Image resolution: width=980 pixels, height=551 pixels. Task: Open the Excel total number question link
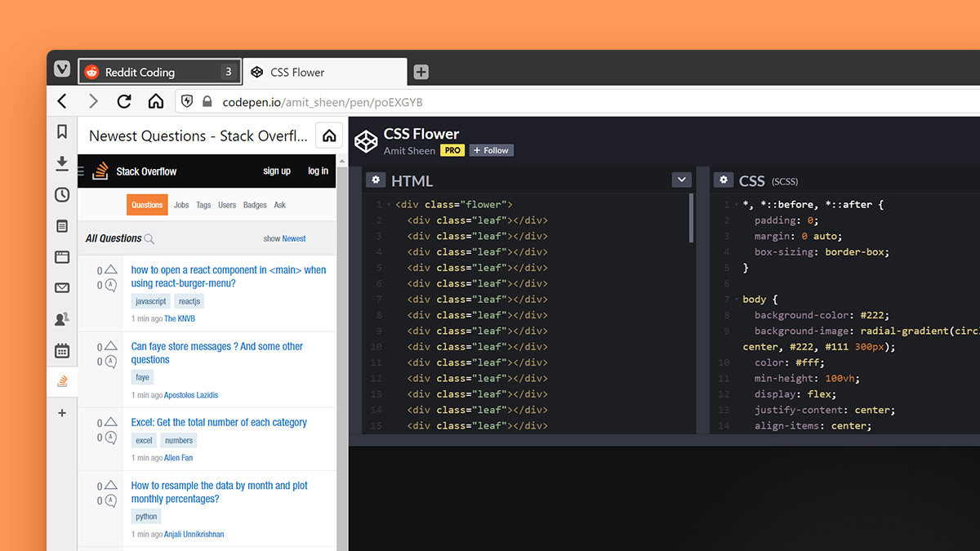click(219, 422)
